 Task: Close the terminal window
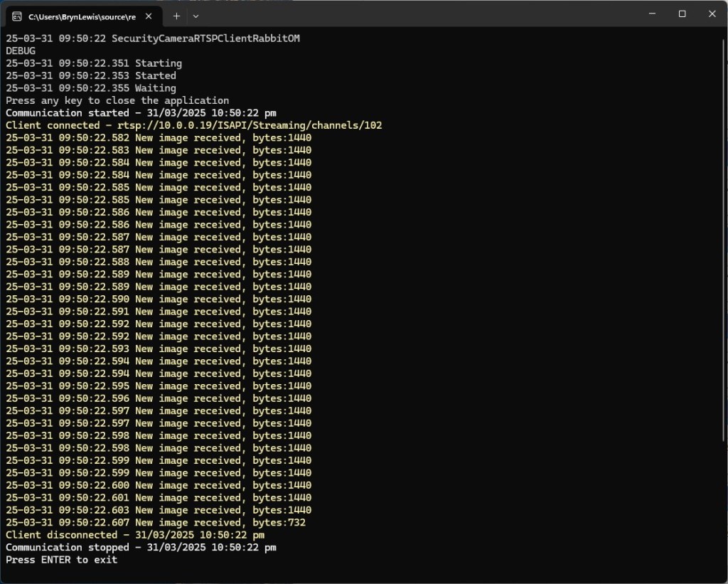point(712,14)
